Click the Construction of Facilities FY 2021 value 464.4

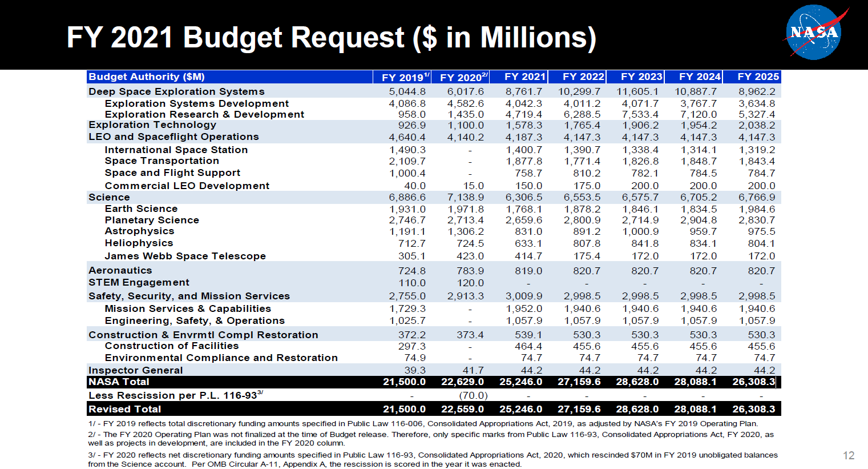[x=528, y=346]
